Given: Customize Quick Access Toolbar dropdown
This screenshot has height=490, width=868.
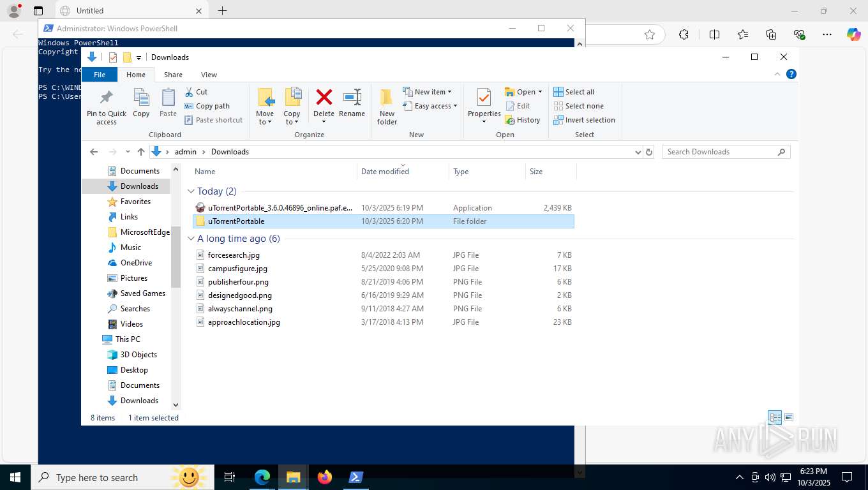Looking at the screenshot, I should pyautogui.click(x=138, y=57).
